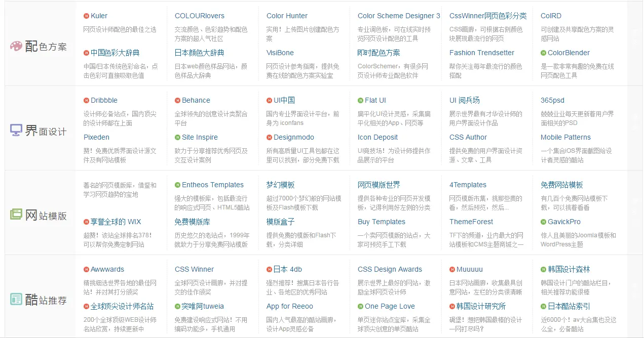Click the red badge before 韩国设计研究所
This screenshot has width=644, height=338.
coord(452,306)
